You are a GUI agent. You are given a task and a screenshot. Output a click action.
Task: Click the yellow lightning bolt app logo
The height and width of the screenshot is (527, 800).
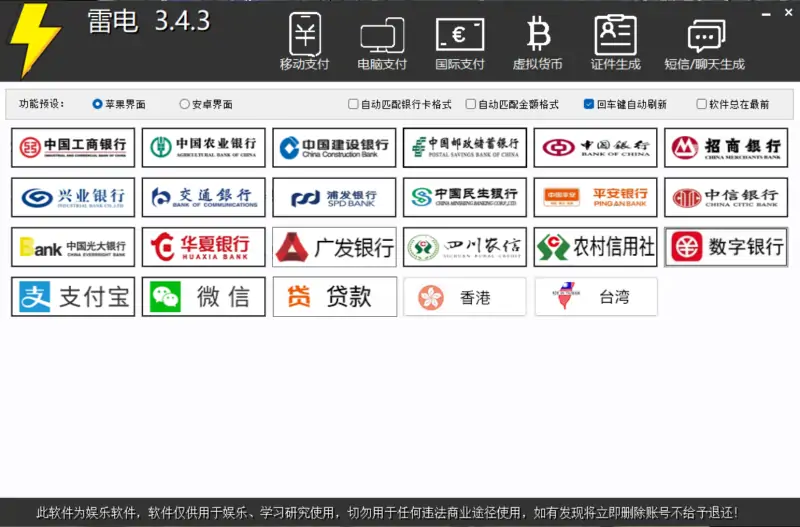[x=33, y=40]
